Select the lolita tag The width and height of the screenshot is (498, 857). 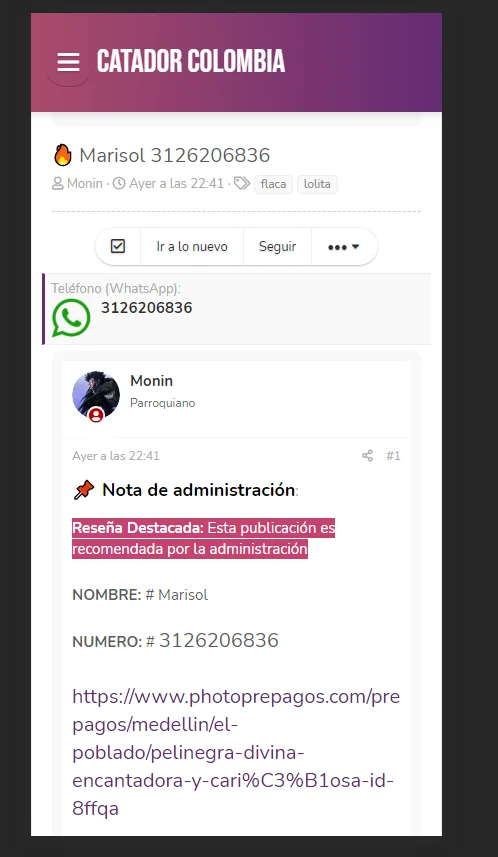[x=317, y=184]
